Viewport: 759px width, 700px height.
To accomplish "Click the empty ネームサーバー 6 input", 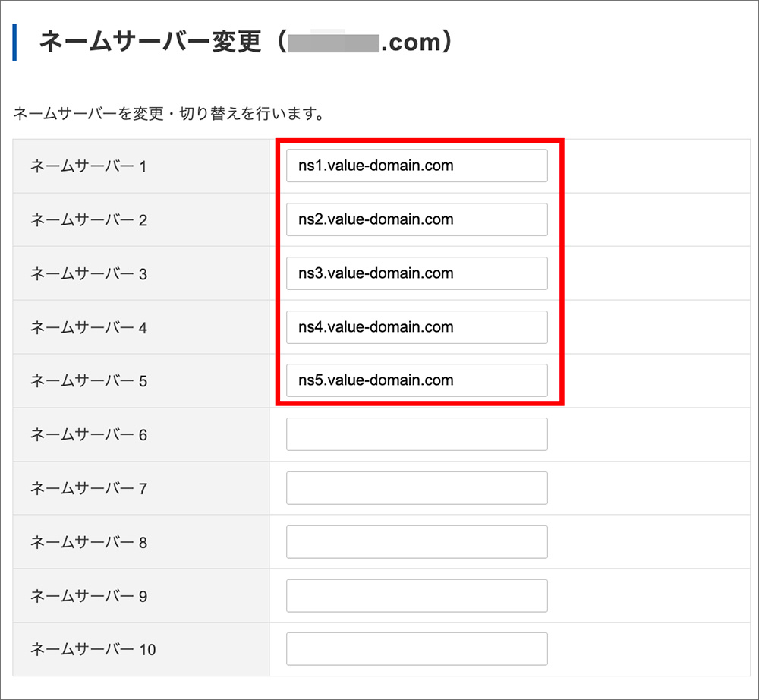I will [x=417, y=434].
